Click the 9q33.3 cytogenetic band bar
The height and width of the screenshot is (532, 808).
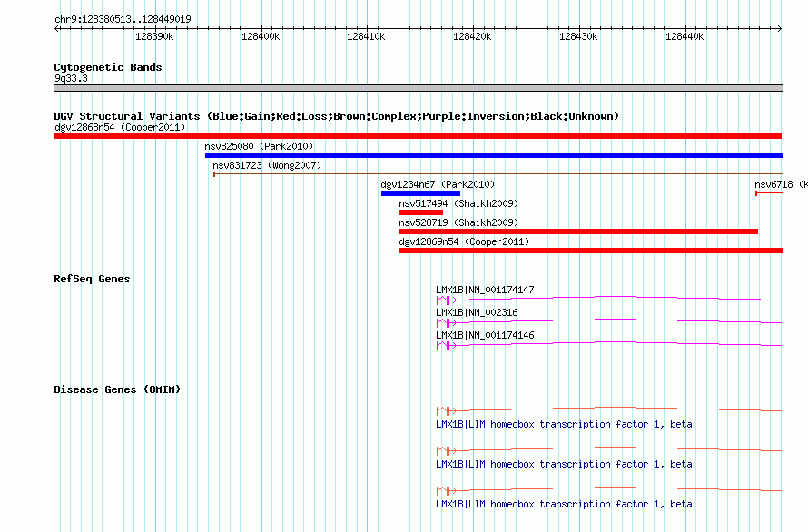click(418, 88)
